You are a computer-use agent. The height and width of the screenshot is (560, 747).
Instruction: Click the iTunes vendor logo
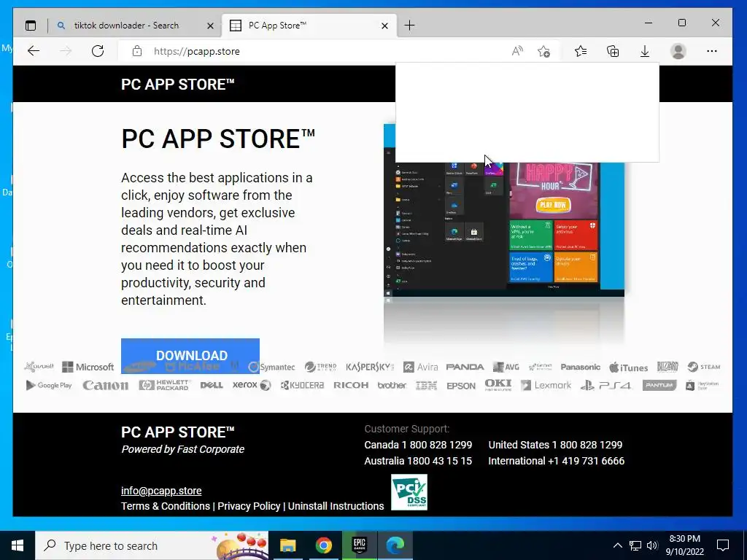point(628,367)
